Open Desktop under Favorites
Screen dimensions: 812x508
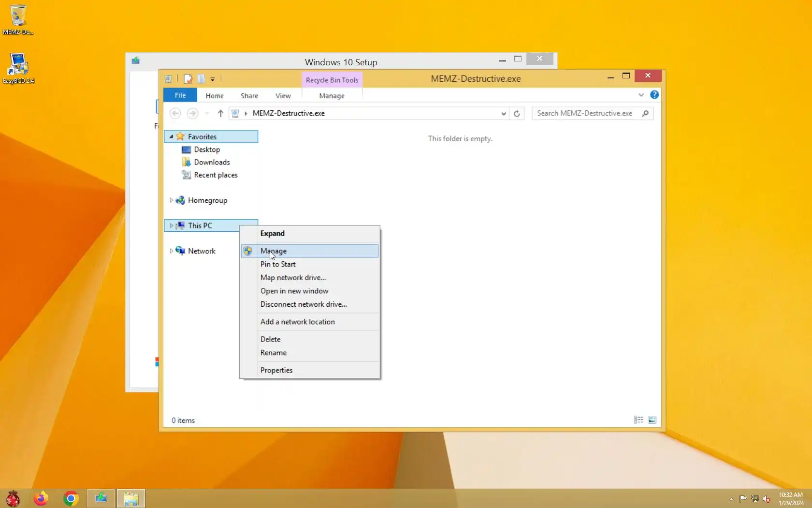(x=207, y=149)
